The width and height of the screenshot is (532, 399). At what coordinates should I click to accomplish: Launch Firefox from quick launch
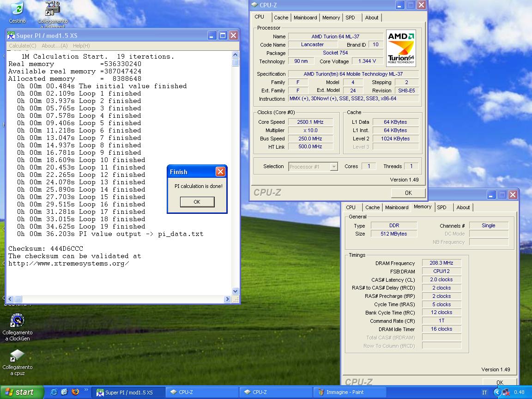tap(75, 392)
